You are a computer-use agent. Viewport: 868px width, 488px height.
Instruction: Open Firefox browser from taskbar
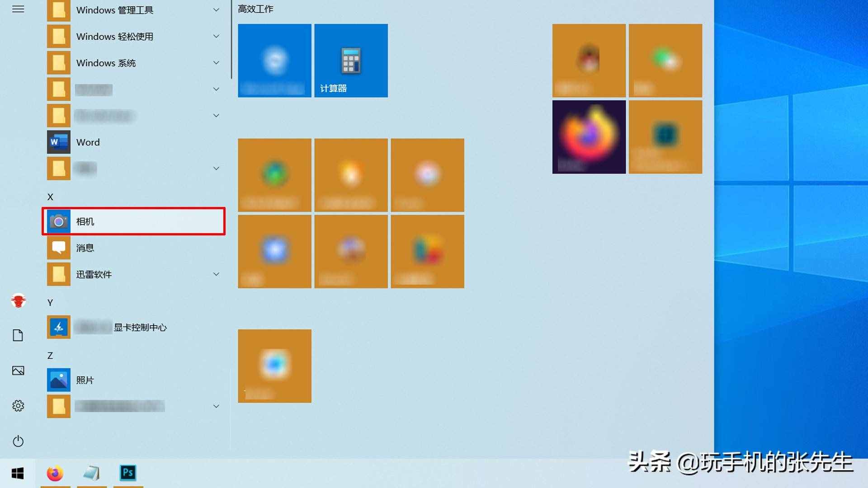tap(54, 473)
